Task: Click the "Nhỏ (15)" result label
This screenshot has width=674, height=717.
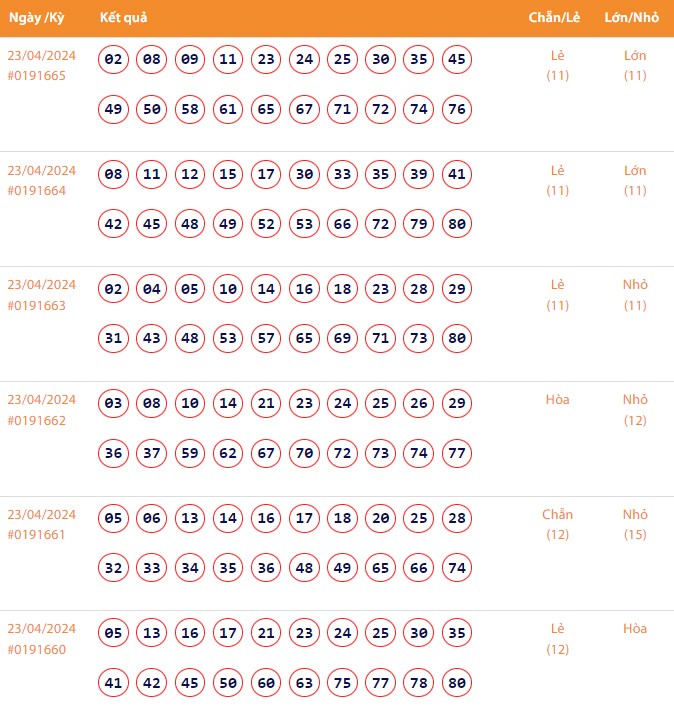Action: pos(635,525)
